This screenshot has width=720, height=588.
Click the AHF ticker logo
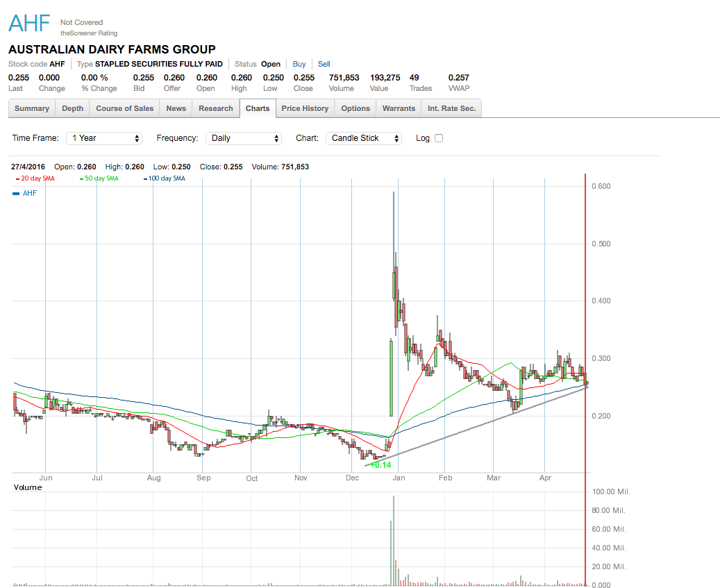(x=29, y=24)
